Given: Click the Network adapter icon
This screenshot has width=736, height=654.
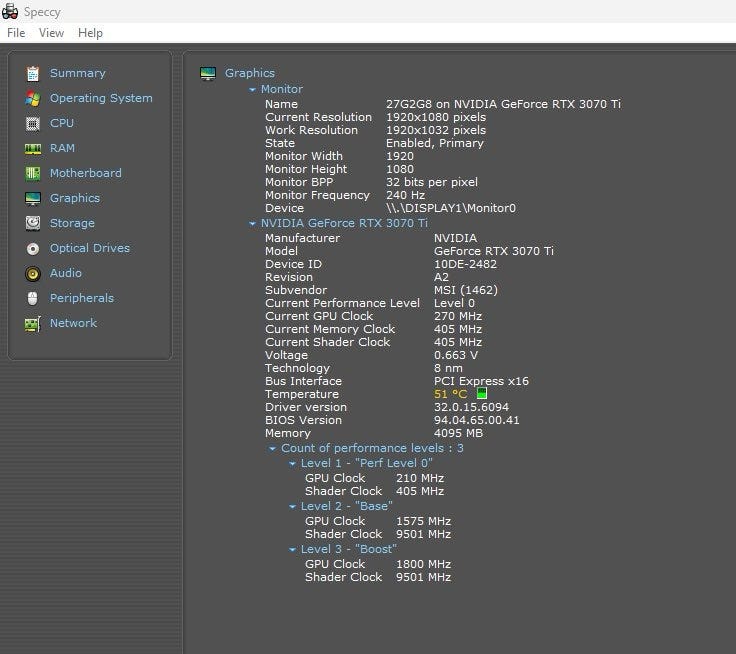Looking at the screenshot, I should [x=33, y=323].
